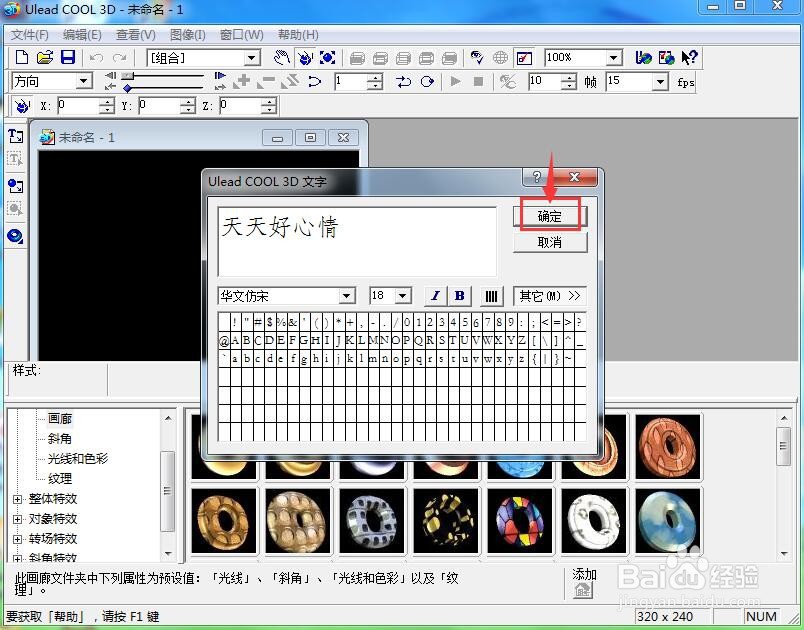
Task: Click the timeline slider handle
Action: pos(128,75)
